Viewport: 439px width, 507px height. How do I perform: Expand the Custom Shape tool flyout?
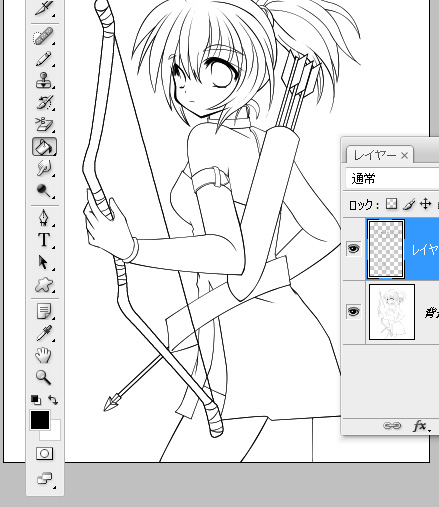click(x=44, y=285)
